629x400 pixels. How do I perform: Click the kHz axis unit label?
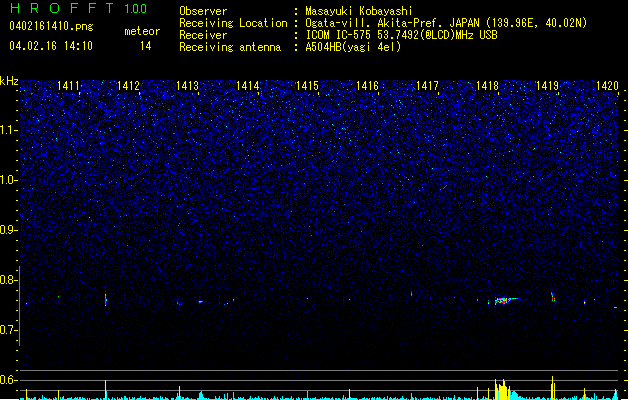[x=9, y=81]
